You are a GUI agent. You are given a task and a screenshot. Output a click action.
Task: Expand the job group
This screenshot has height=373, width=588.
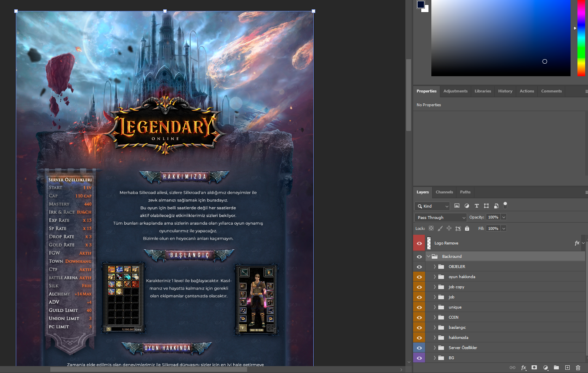click(435, 297)
